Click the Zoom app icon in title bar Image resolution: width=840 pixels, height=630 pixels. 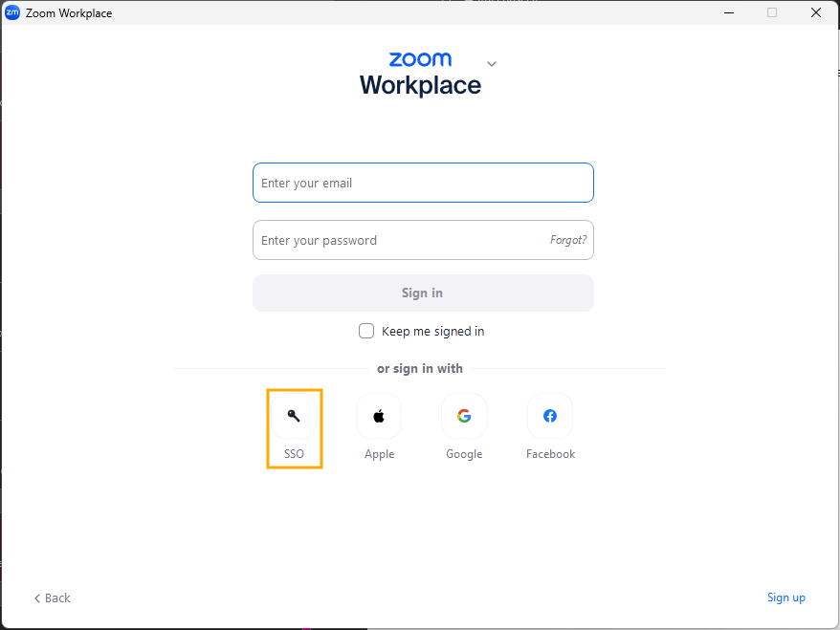click(x=12, y=12)
